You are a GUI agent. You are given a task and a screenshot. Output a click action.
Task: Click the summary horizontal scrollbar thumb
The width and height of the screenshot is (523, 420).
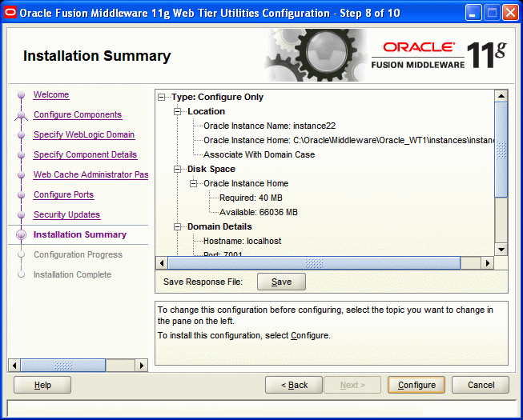click(x=314, y=263)
